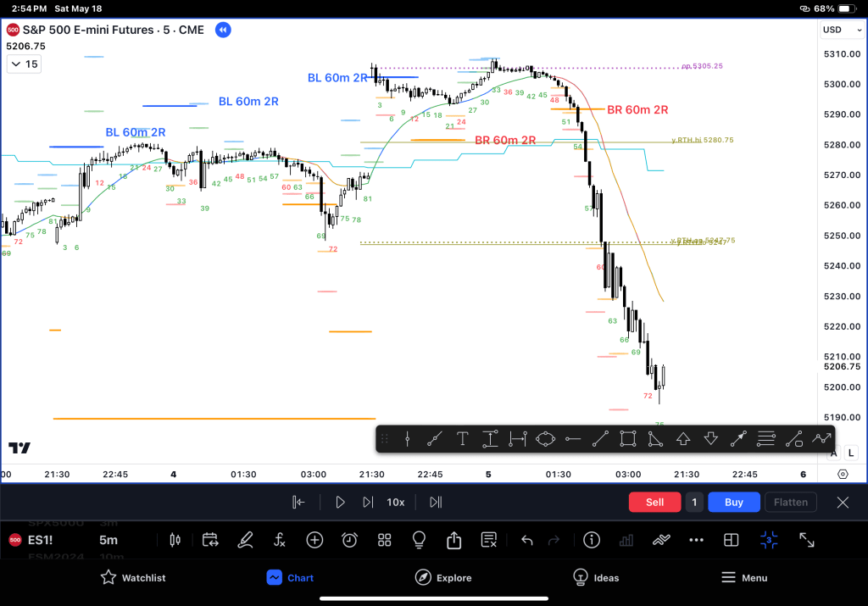Viewport: 868px width, 606px height.
Task: Toggle fullscreen chart mode
Action: [x=807, y=540]
